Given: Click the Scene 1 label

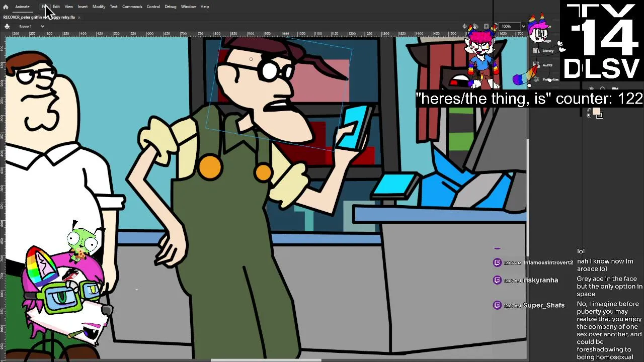Looking at the screenshot, I should click(x=25, y=26).
